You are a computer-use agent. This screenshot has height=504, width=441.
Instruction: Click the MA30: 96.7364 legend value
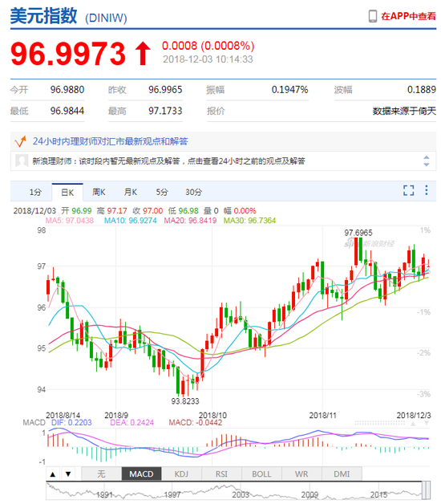249,221
